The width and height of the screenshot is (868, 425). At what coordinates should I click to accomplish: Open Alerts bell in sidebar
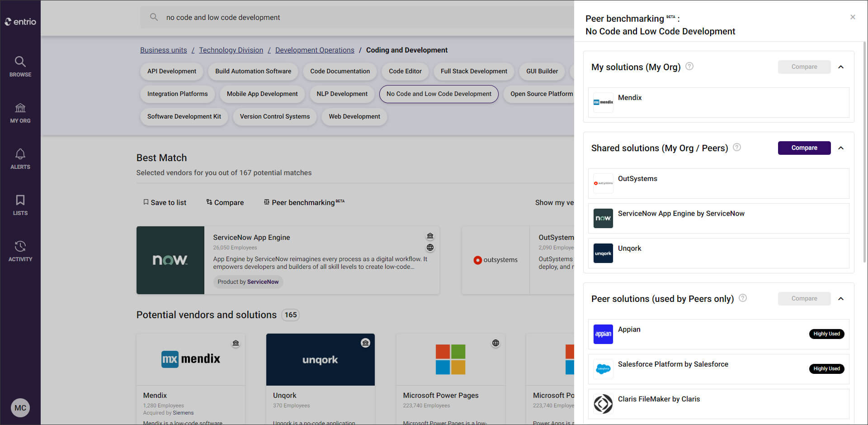[x=20, y=159]
